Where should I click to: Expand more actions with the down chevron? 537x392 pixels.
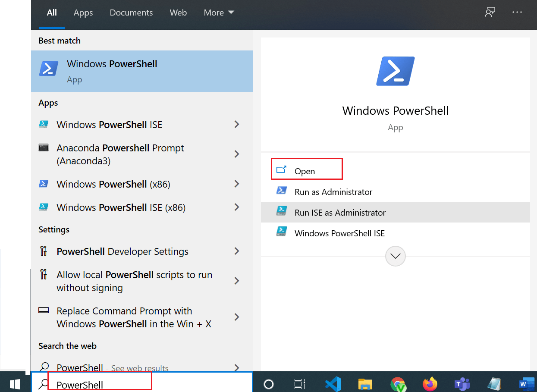tap(395, 256)
